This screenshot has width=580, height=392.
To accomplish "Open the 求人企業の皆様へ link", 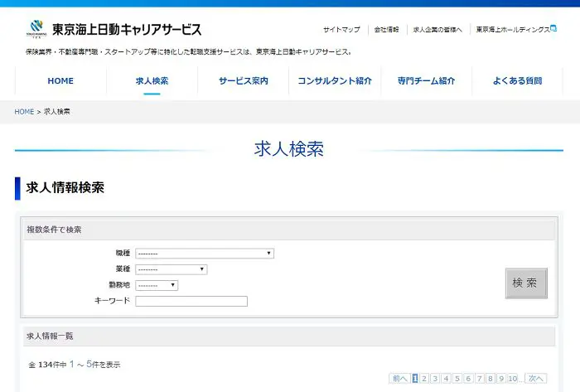I will [x=437, y=30].
